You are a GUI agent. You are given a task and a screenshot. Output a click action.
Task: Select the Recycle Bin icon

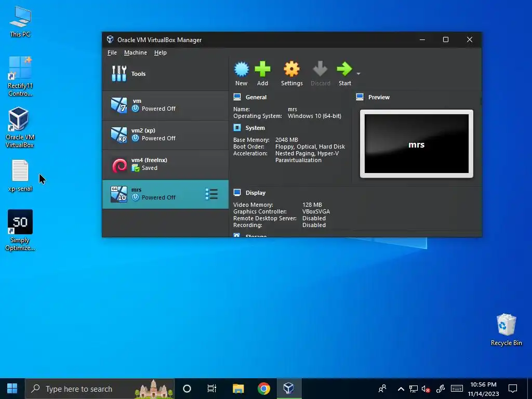(x=506, y=330)
